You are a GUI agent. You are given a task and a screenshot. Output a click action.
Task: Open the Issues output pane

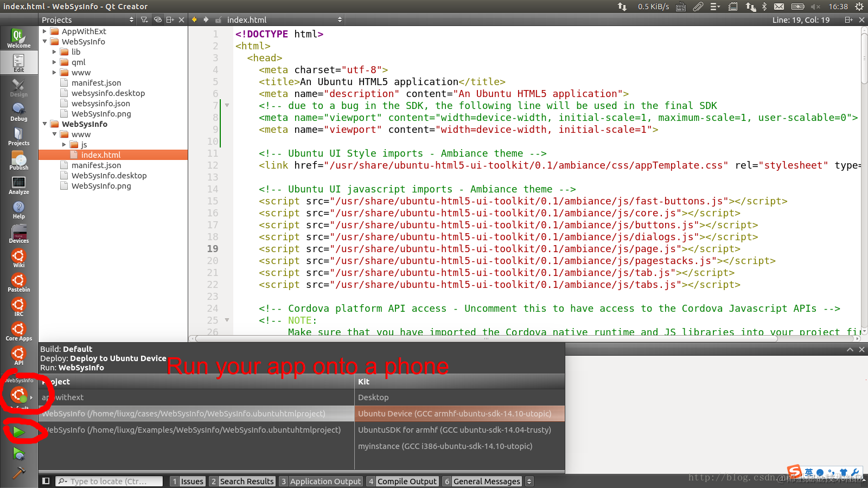188,481
